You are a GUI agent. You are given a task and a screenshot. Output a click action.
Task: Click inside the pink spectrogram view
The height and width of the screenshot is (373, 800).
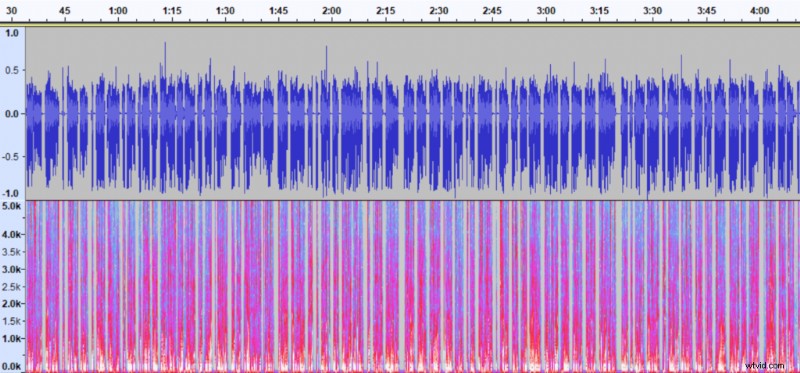(x=412, y=286)
